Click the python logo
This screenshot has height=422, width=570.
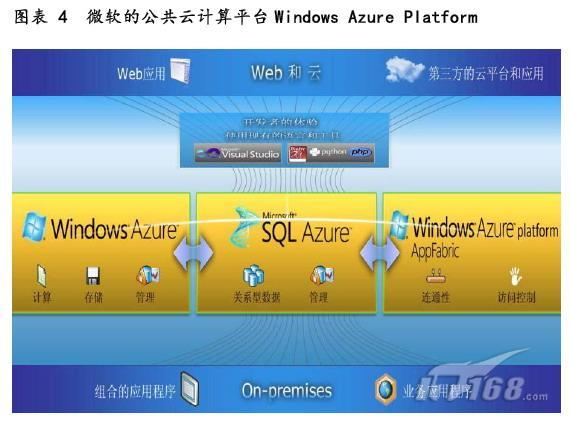pyautogui.click(x=328, y=152)
